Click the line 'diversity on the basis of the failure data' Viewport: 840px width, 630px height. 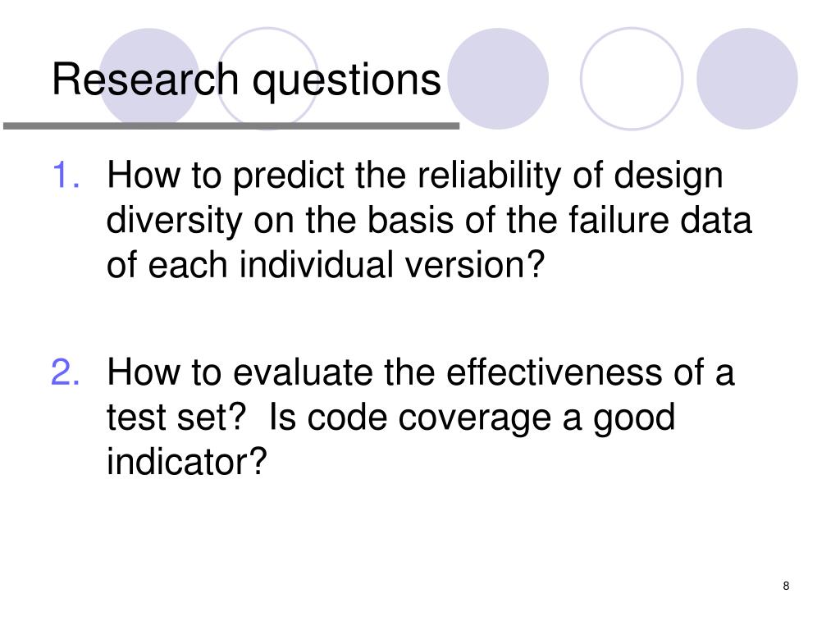tap(429, 220)
